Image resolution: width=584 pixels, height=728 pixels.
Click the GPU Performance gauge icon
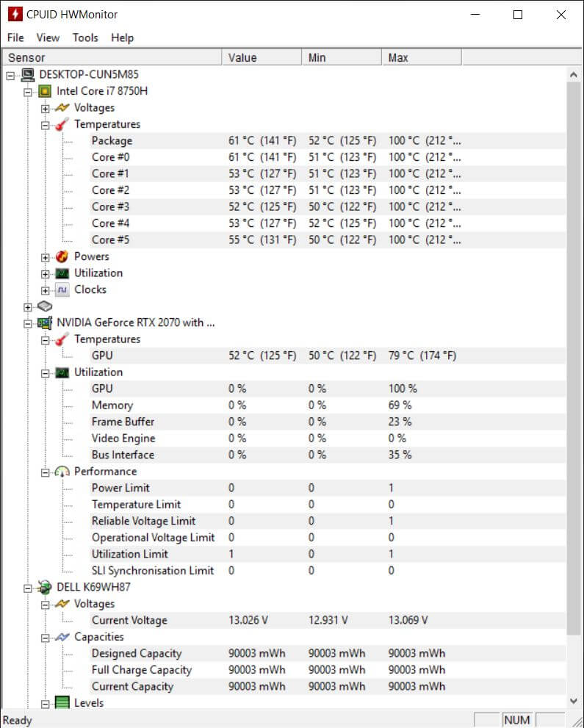[x=62, y=472]
